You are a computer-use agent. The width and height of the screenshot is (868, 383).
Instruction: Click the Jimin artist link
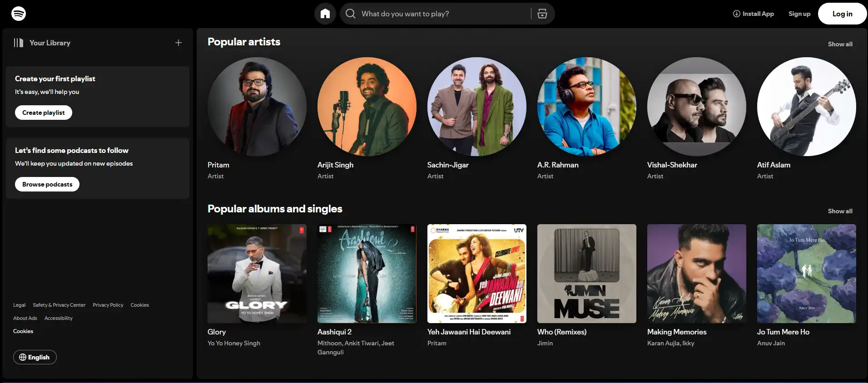(x=545, y=343)
